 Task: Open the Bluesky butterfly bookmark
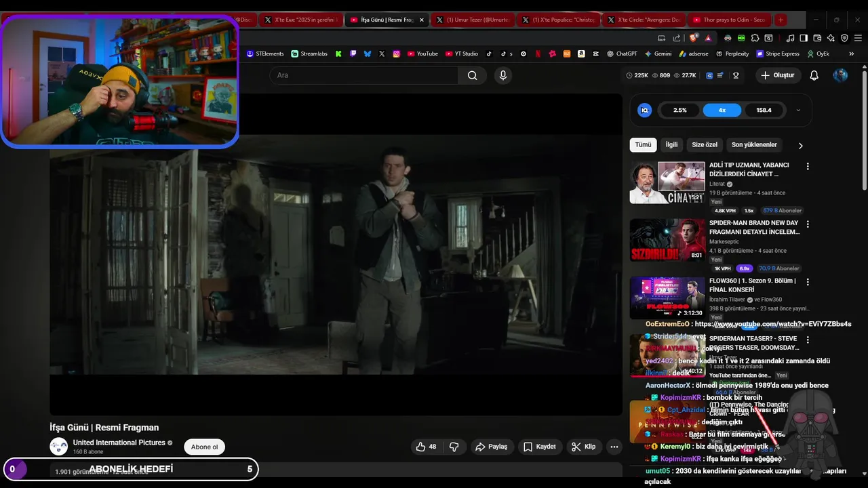[368, 54]
